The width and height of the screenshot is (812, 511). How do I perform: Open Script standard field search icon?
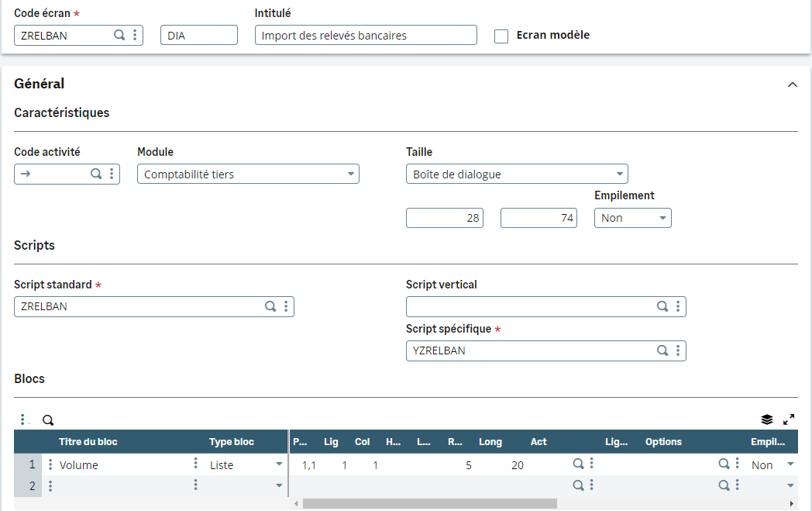(270, 306)
